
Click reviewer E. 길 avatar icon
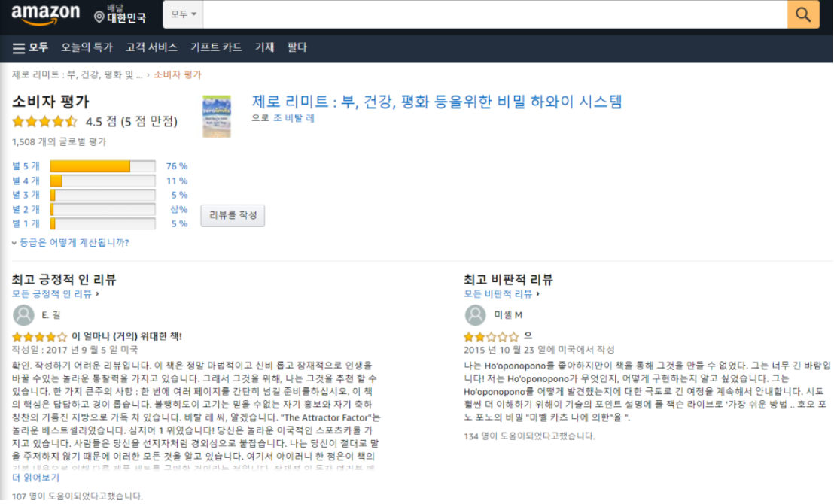pyautogui.click(x=23, y=315)
